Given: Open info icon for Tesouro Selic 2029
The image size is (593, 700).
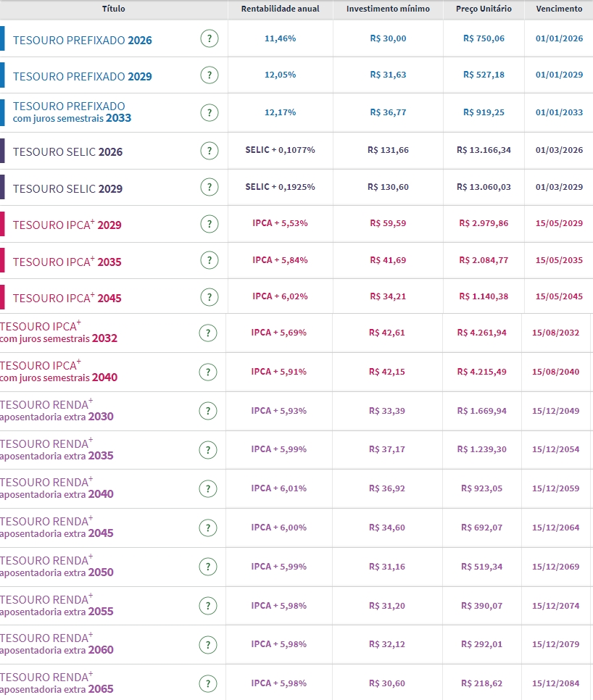Looking at the screenshot, I should [x=209, y=188].
